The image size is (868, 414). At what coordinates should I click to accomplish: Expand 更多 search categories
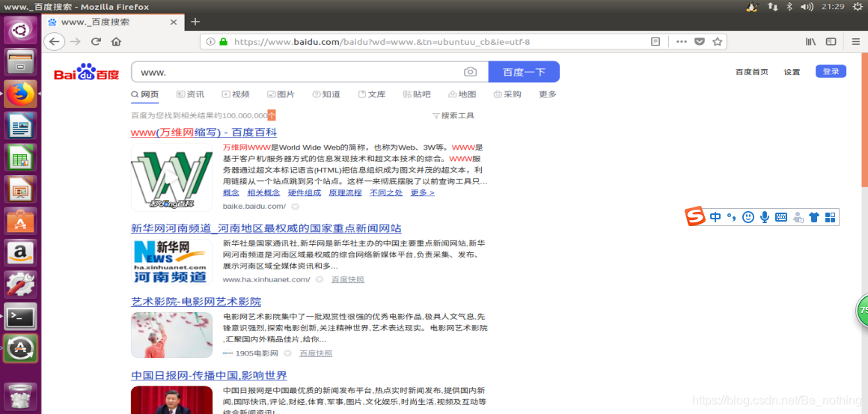[x=548, y=94]
